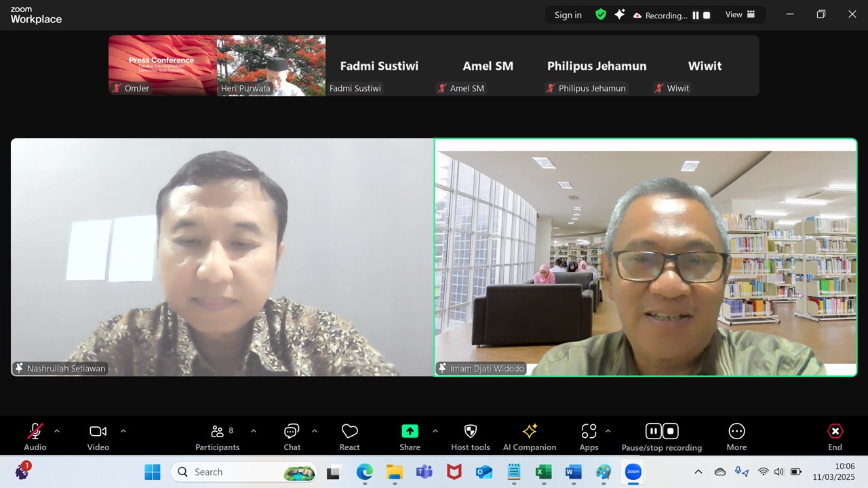
Task: Open Paint from taskbar
Action: pyautogui.click(x=603, y=472)
